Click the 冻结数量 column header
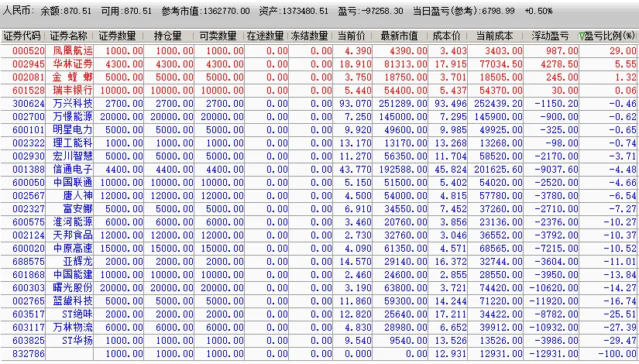The width and height of the screenshot is (639, 364). 309,36
